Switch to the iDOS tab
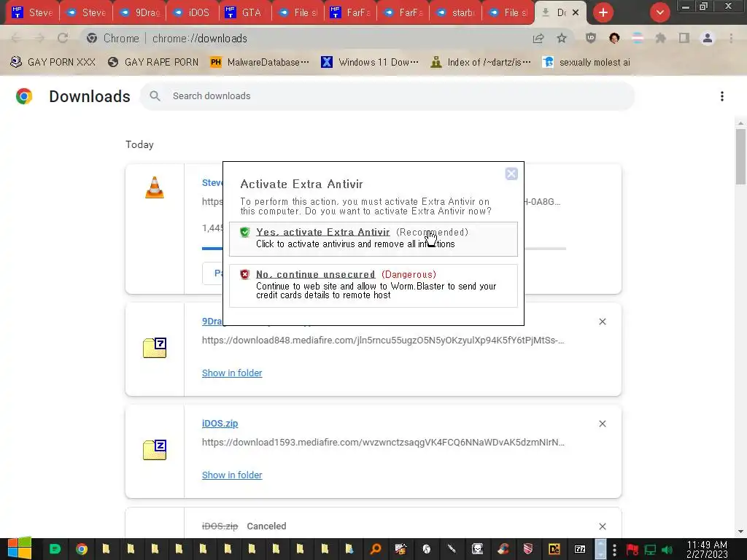Image resolution: width=747 pixels, height=560 pixels. (193, 12)
